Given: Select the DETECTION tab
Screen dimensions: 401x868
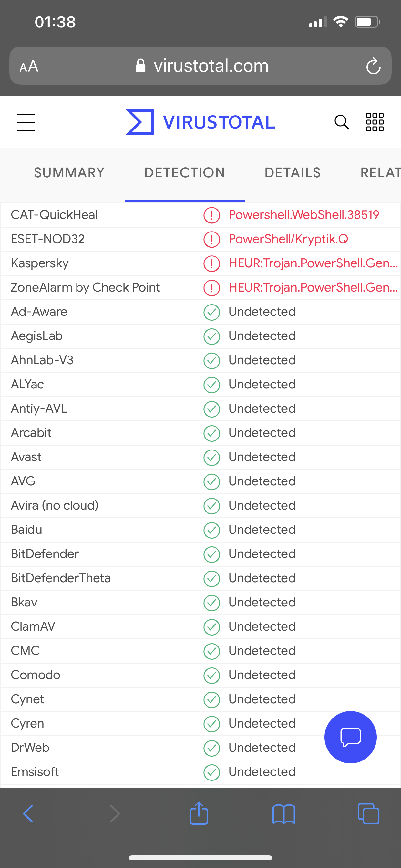Looking at the screenshot, I should (x=185, y=172).
